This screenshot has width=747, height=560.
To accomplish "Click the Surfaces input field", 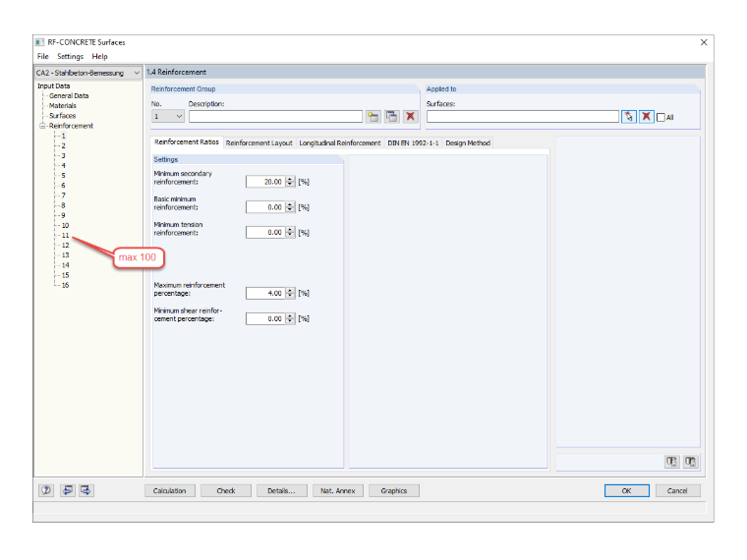I will [523, 117].
